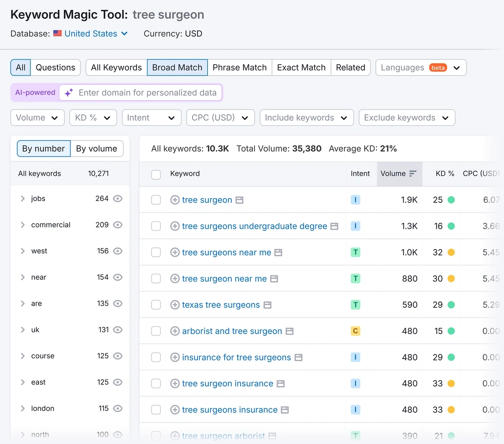This screenshot has width=504, height=444.
Task: Open the Volume filter dropdown
Action: (x=37, y=118)
